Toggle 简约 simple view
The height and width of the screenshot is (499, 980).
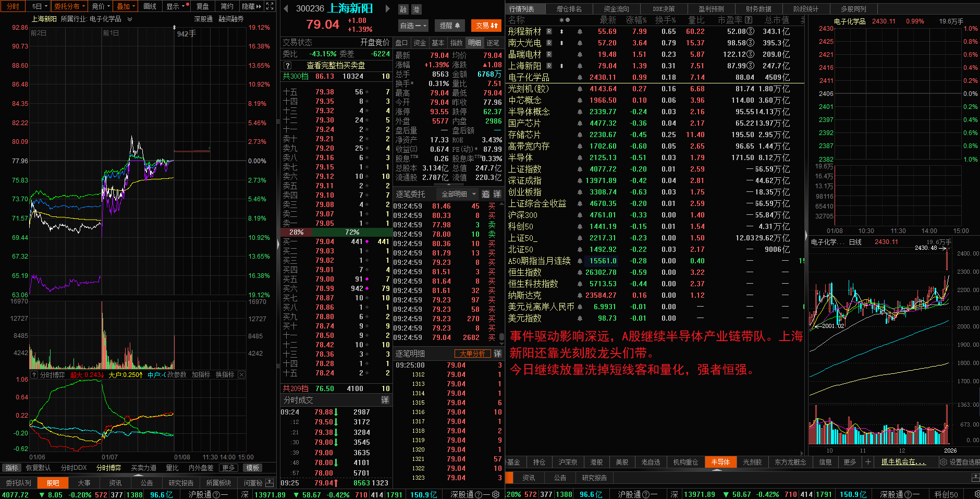tap(227, 6)
